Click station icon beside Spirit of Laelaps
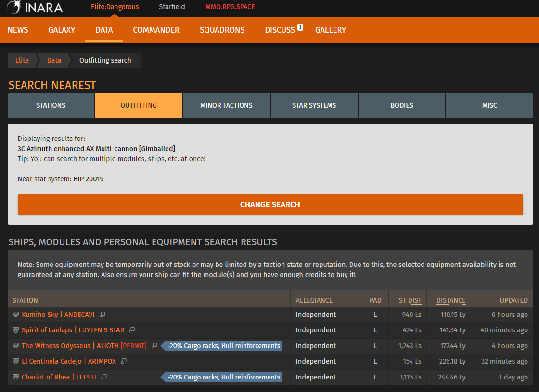The width and height of the screenshot is (539, 392). pyautogui.click(x=16, y=330)
